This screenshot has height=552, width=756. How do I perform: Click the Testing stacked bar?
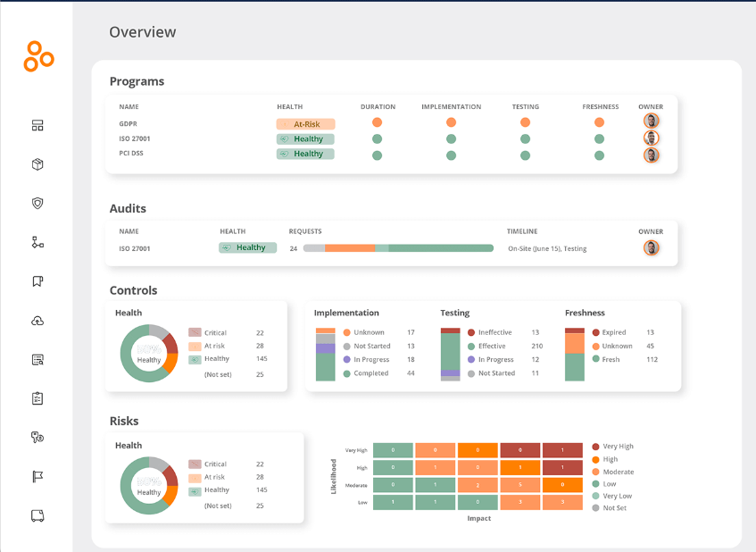tap(451, 355)
